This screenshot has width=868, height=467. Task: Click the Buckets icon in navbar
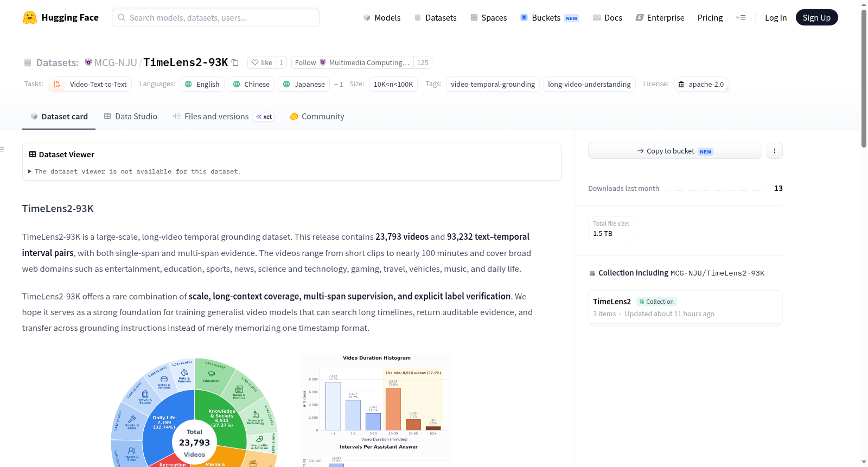(524, 17)
